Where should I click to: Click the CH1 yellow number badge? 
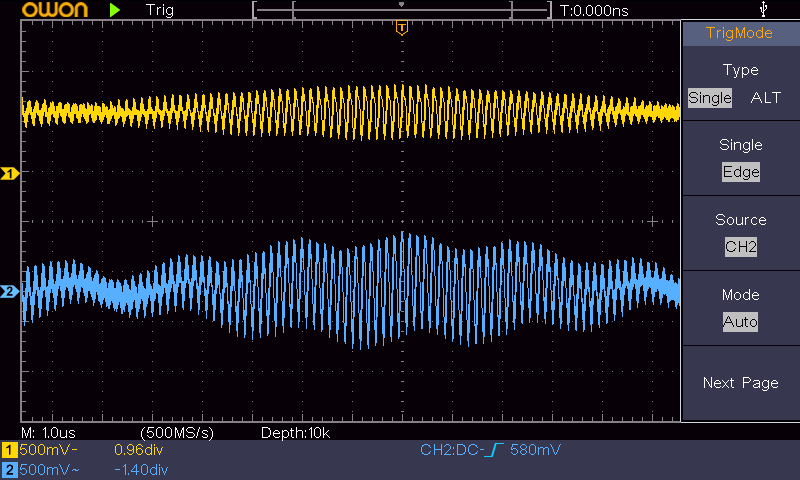[9, 450]
